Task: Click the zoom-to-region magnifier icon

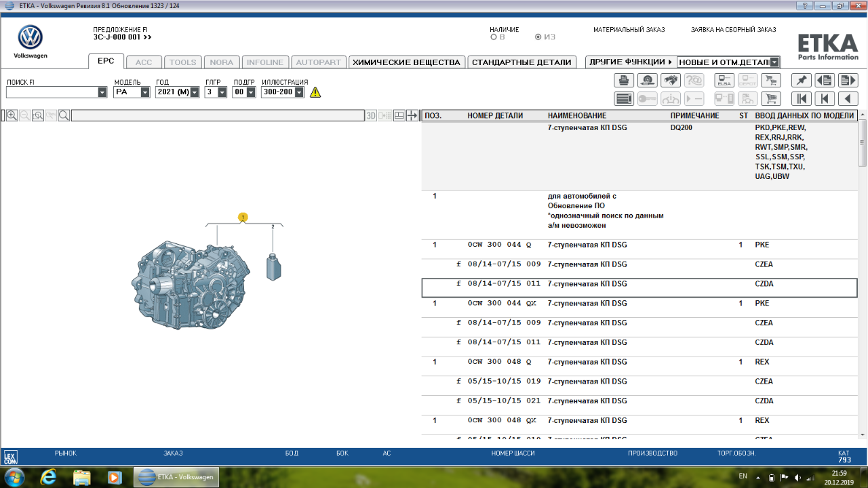Action: (38, 116)
